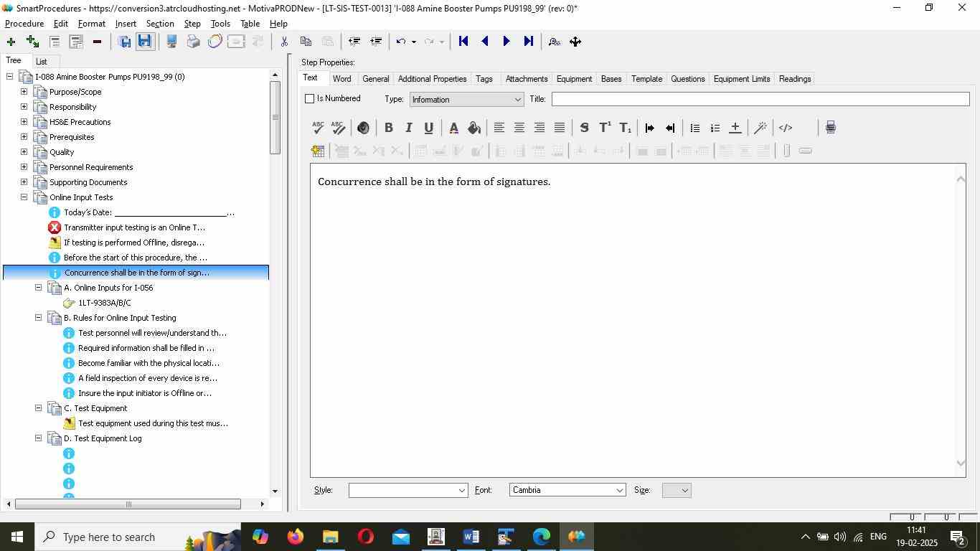
Task: Apply subscript formatting
Action: click(x=625, y=128)
